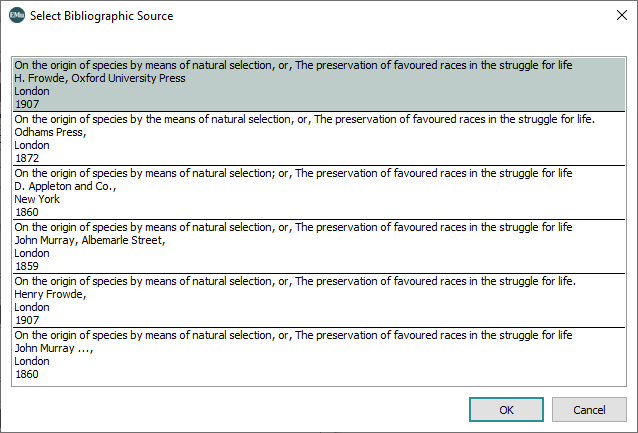Choose the D. Appleton and Co. source
Screen dimensions: 638x433
click(x=66, y=186)
